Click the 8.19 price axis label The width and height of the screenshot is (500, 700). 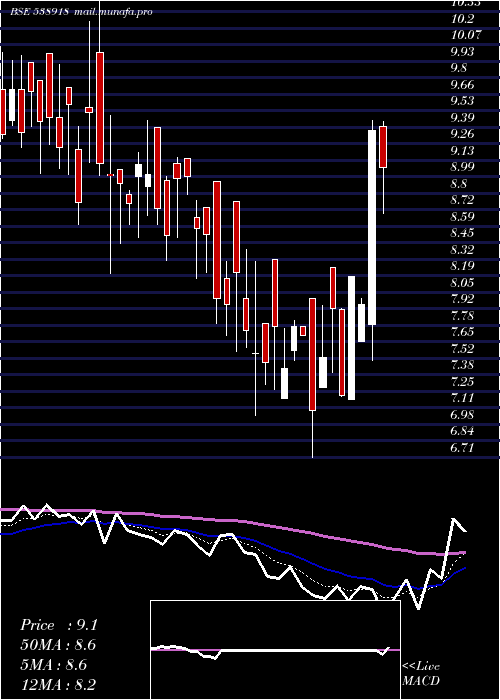point(462,266)
